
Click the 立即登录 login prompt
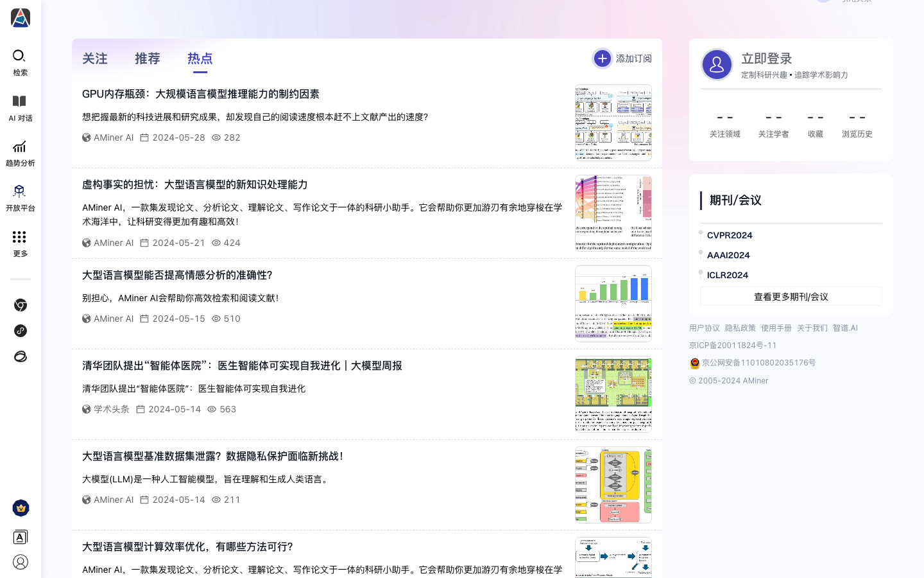pyautogui.click(x=766, y=58)
